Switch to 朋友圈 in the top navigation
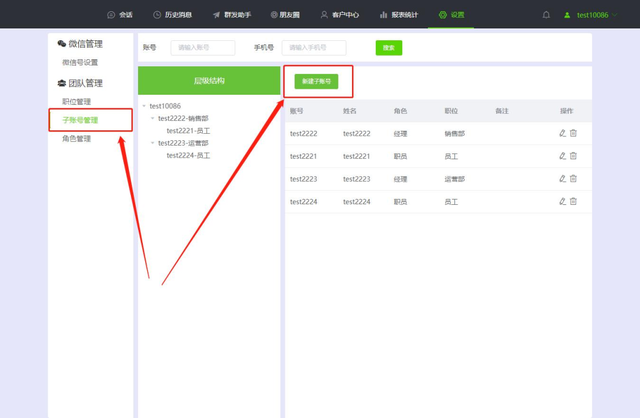Screen dimensions: 640x418 coord(285,15)
